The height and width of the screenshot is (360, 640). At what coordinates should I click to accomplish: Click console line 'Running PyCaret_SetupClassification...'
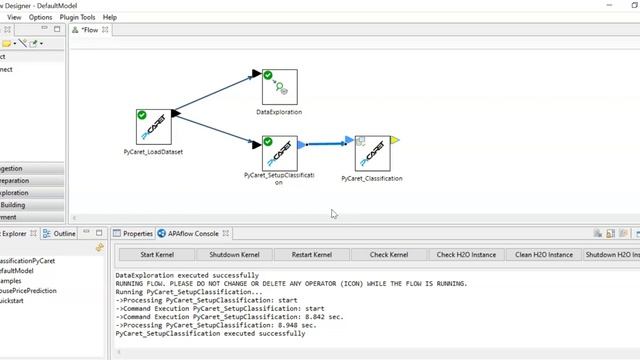pos(189,292)
